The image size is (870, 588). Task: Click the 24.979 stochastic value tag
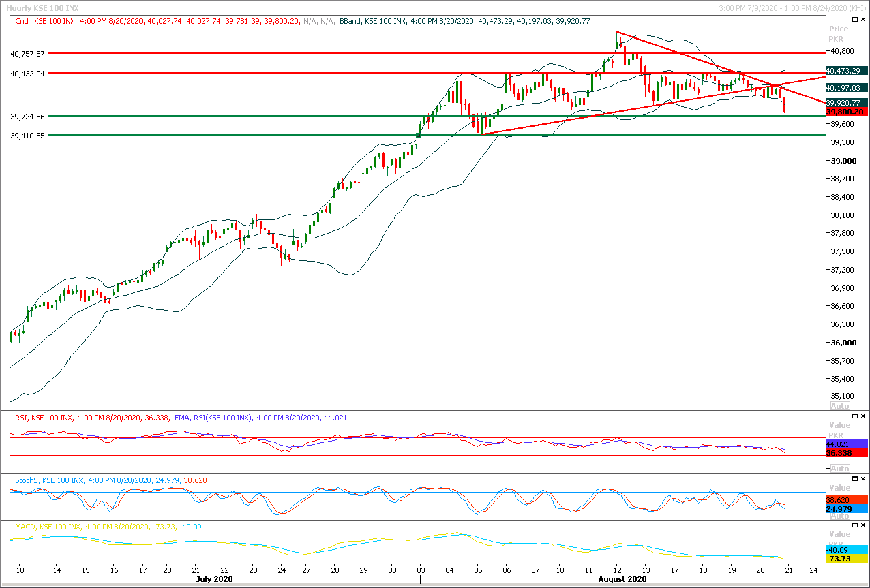(846, 509)
